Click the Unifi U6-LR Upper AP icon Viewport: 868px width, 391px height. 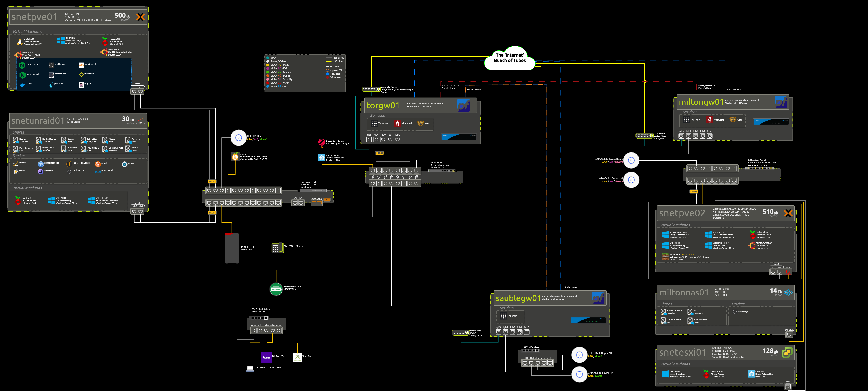pyautogui.click(x=580, y=355)
